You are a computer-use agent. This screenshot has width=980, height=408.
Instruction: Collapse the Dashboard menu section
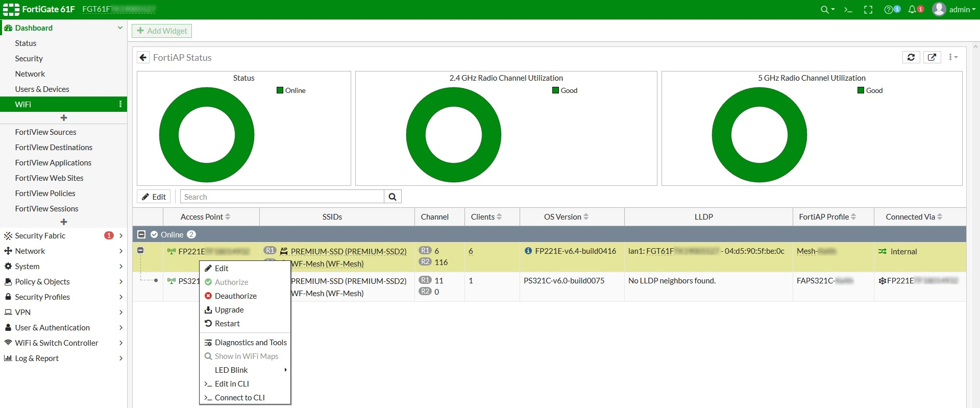pyautogui.click(x=120, y=28)
